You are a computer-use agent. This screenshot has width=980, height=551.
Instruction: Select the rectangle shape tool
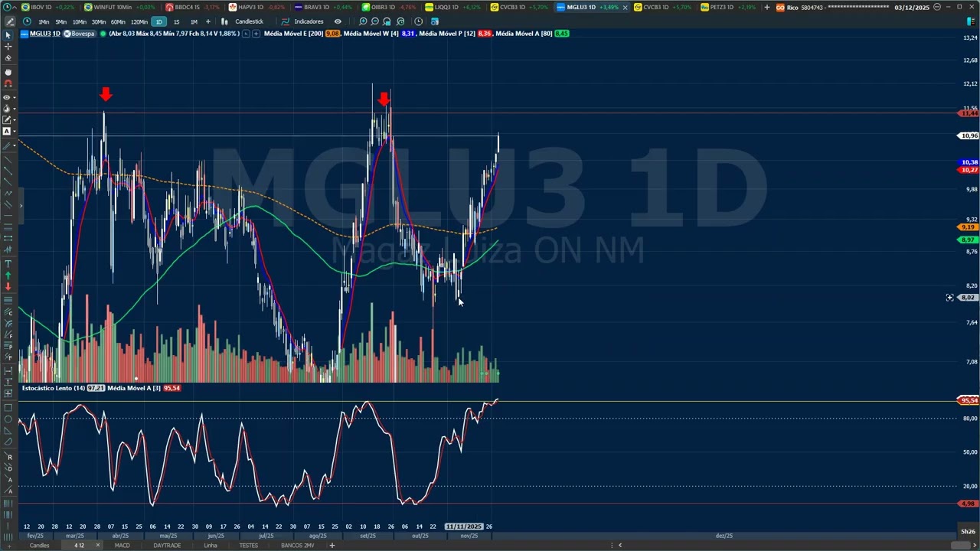point(8,407)
